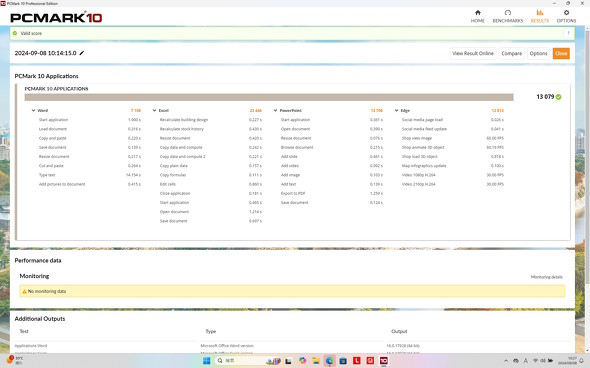
Task: Click the Edge score value
Action: [497, 111]
